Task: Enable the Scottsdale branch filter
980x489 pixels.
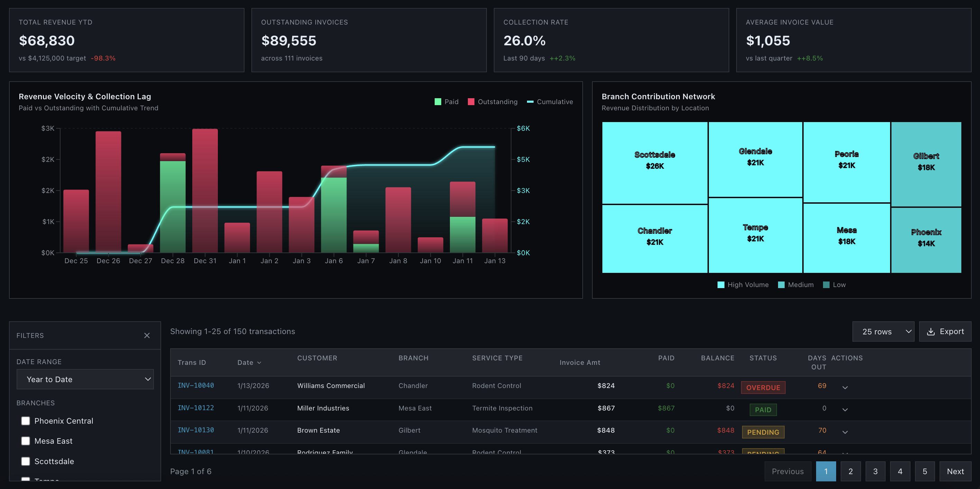Action: click(26, 461)
